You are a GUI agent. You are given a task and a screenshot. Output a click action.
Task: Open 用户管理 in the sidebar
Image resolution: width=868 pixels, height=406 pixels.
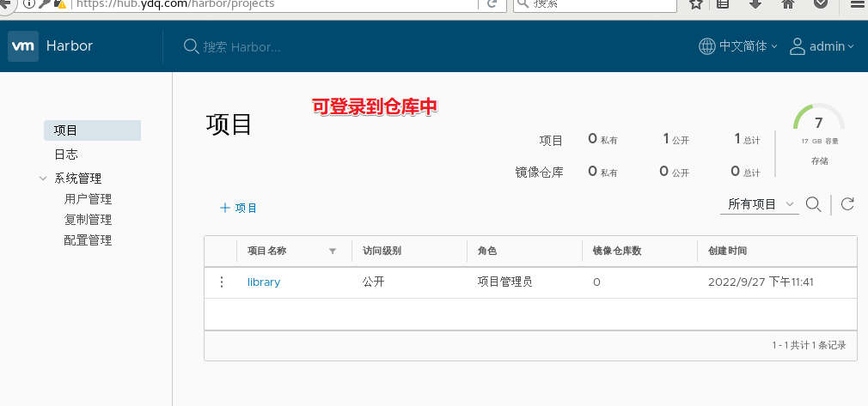(x=88, y=199)
